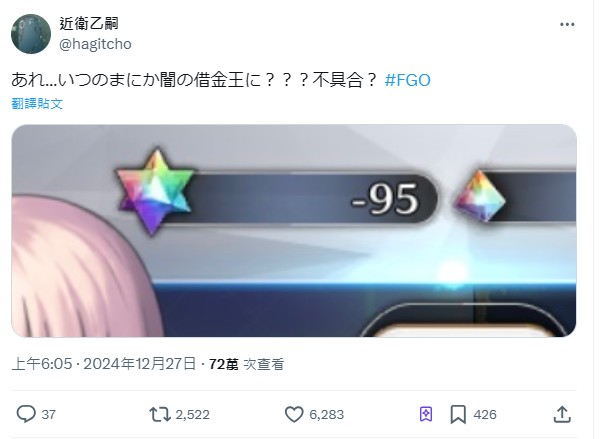
Task: Click the #FGO hashtag link
Action: coord(407,80)
